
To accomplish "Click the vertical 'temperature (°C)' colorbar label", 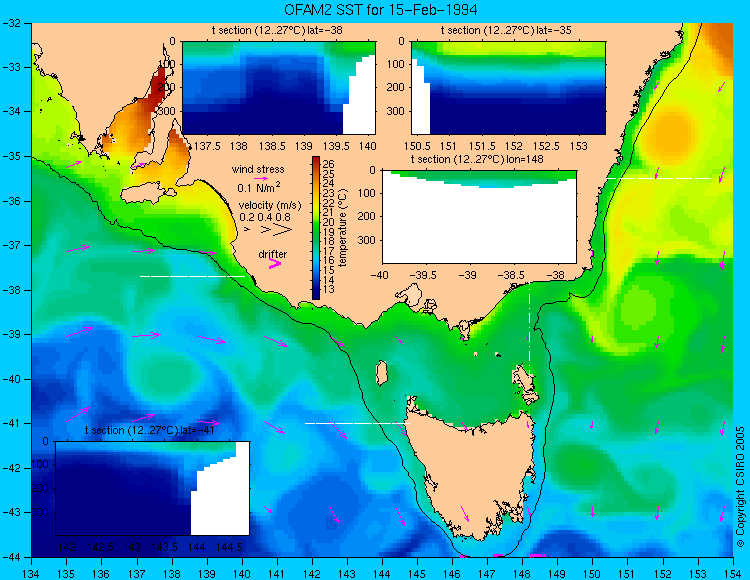I will (342, 228).
